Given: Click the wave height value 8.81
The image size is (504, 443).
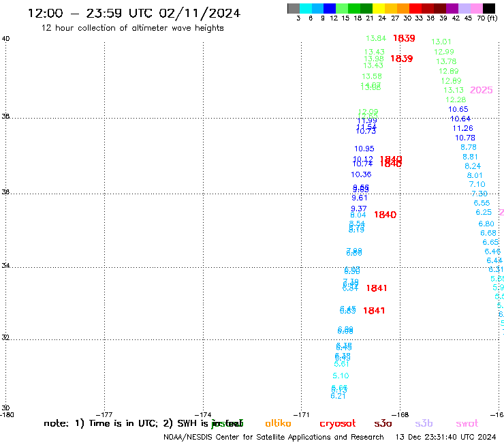Looking at the screenshot, I should 470,157.
